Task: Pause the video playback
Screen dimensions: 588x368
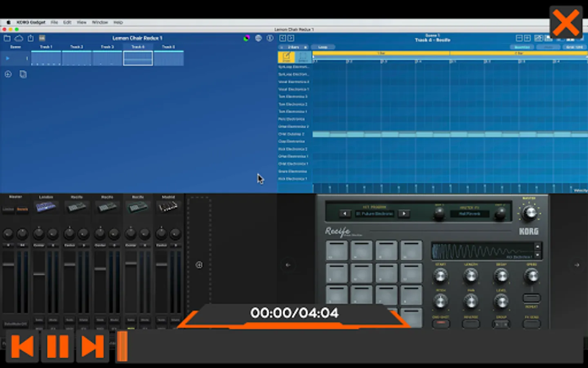Action: click(x=58, y=347)
